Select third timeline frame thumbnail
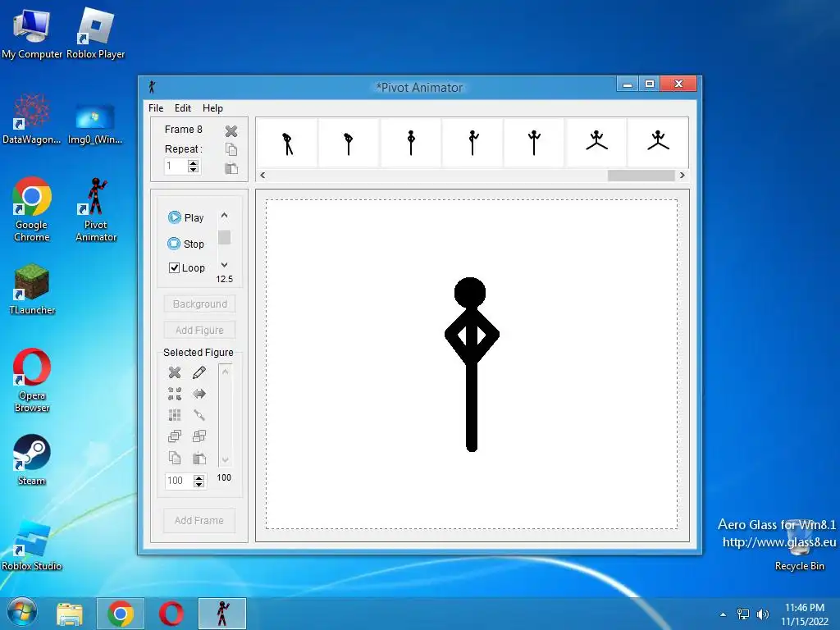 pyautogui.click(x=411, y=143)
